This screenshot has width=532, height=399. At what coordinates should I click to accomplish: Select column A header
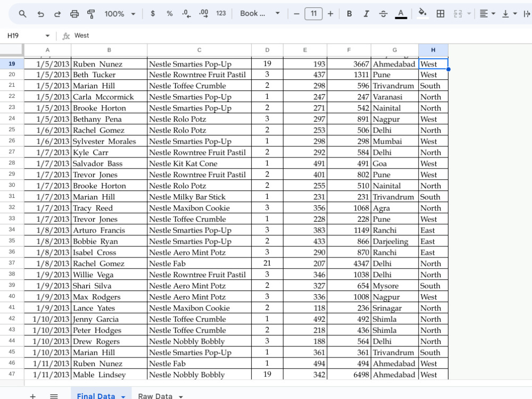(47, 50)
